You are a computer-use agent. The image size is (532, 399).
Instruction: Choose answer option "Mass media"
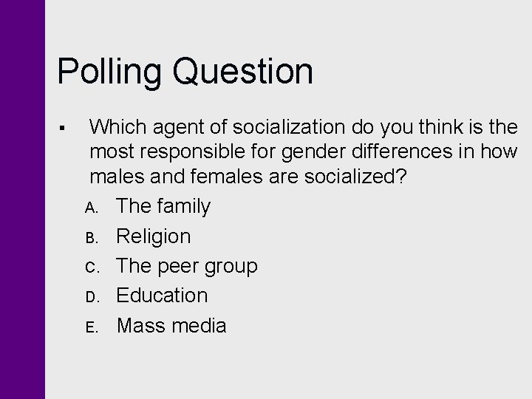(x=171, y=325)
